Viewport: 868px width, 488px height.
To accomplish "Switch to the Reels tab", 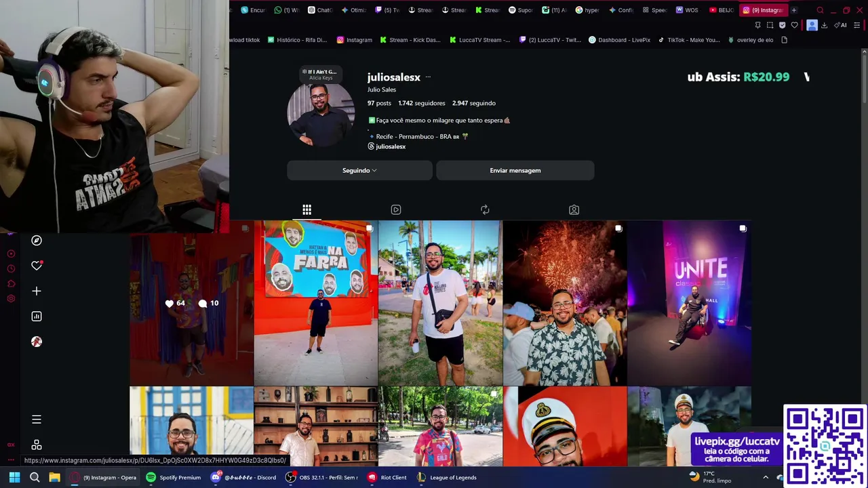I will pos(396,209).
